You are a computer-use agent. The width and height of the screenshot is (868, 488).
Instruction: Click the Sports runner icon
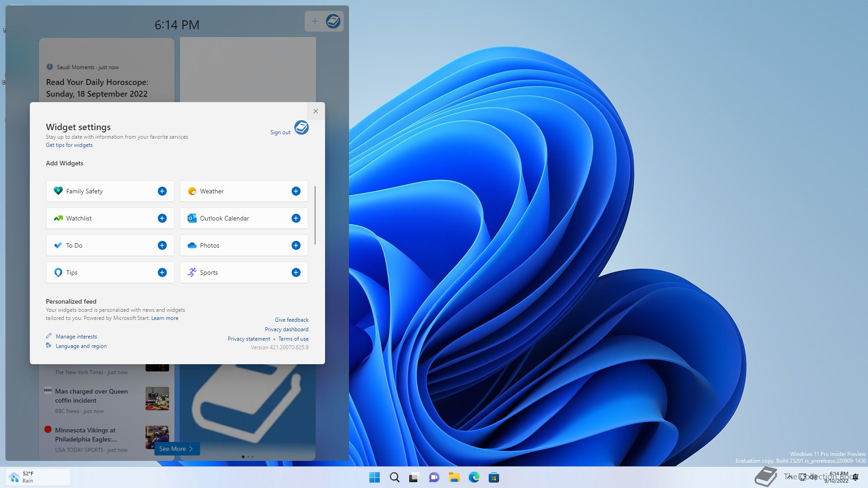pyautogui.click(x=192, y=272)
